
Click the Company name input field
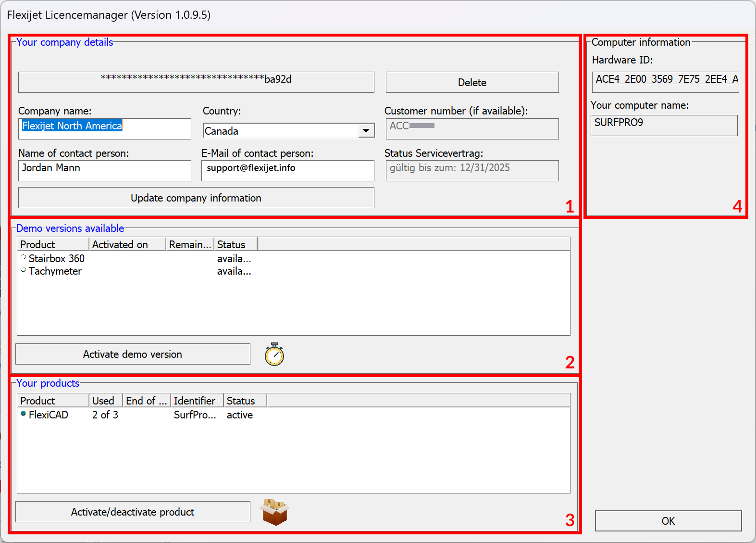[105, 129]
